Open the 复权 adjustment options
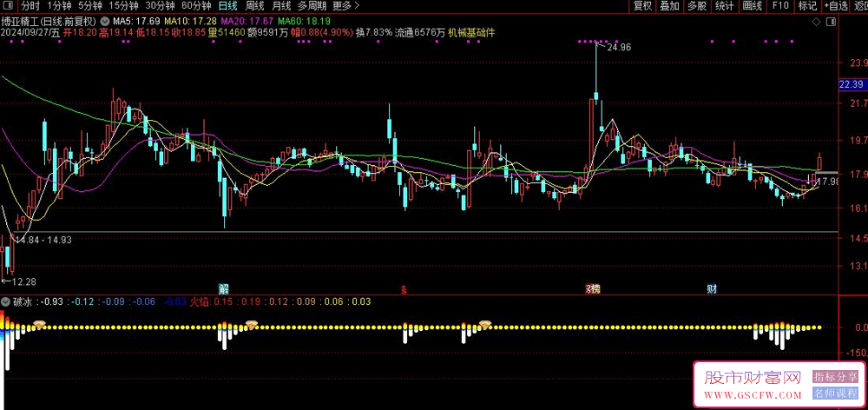The width and height of the screenshot is (868, 410). click(642, 6)
